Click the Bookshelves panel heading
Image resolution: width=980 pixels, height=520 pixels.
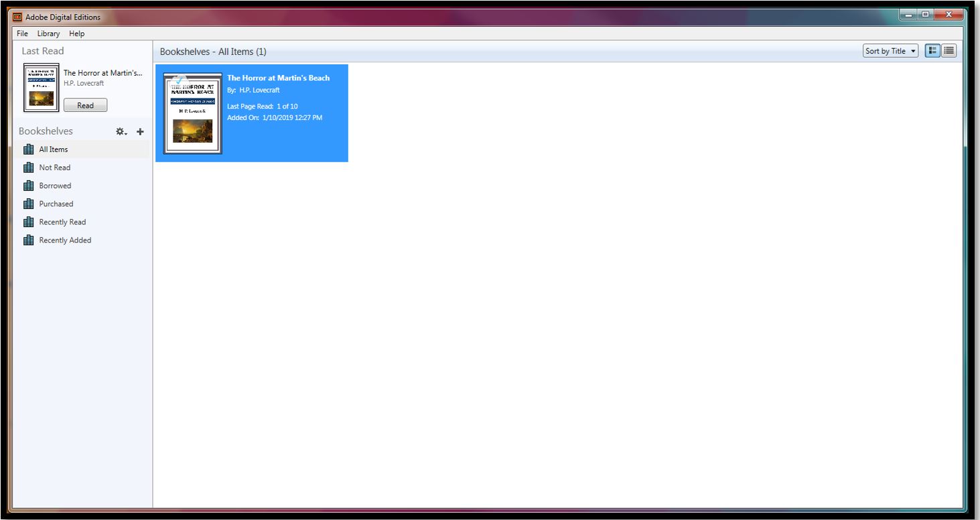coord(46,131)
